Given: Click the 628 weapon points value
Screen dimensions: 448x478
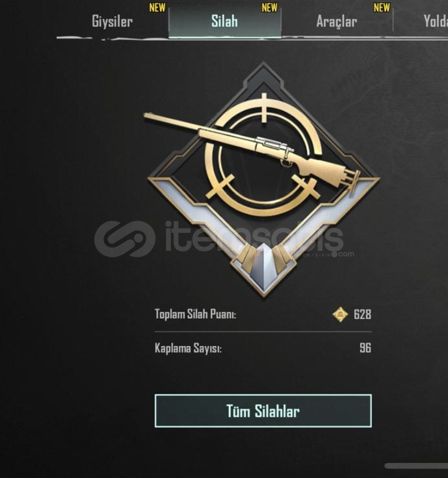Looking at the screenshot, I should tap(363, 314).
